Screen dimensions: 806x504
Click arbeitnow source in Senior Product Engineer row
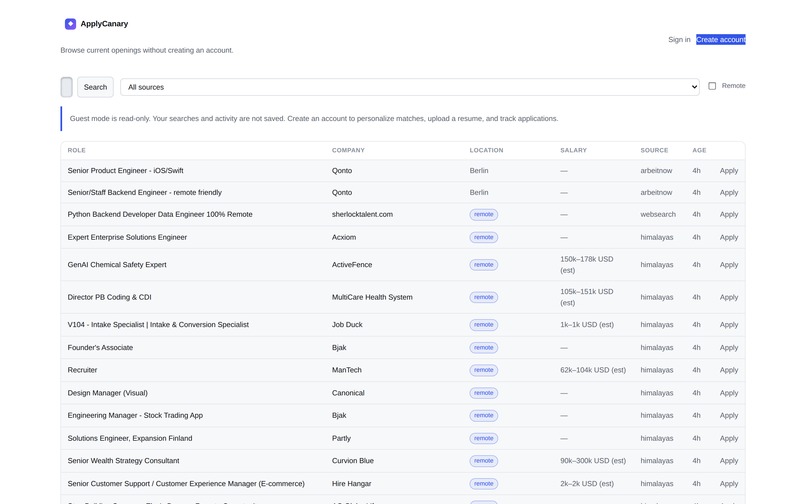656,171
